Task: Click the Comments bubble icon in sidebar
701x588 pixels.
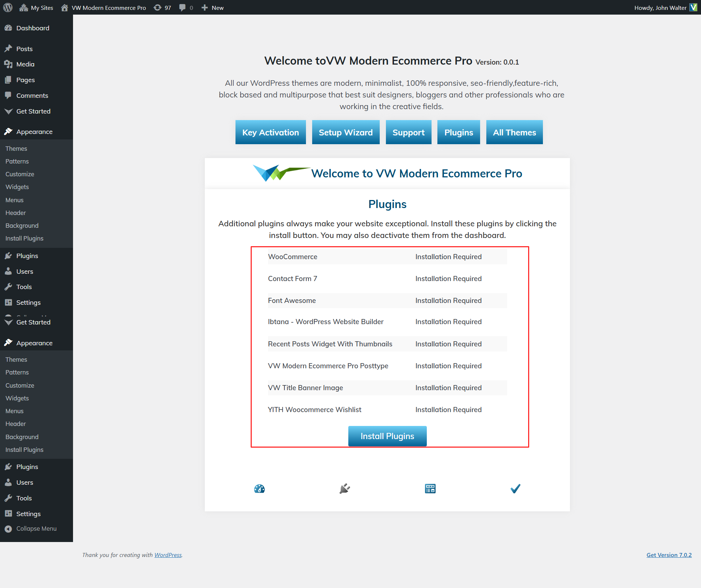Action: click(8, 96)
